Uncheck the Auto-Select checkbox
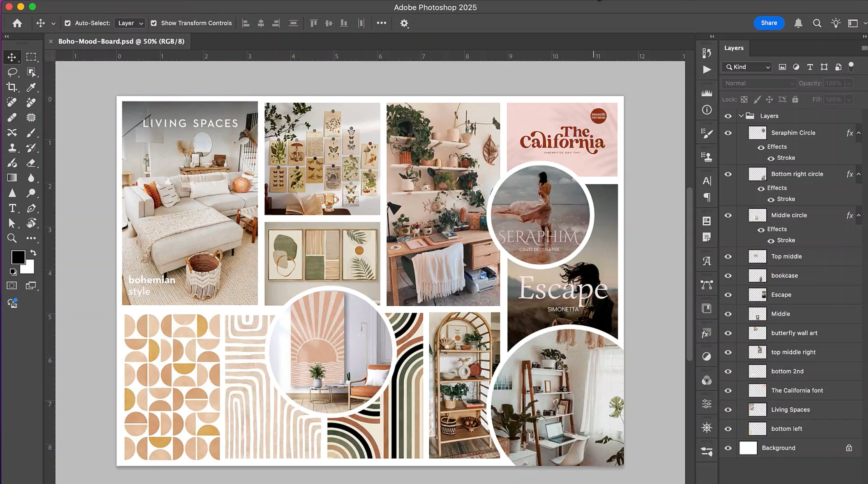 tap(68, 23)
